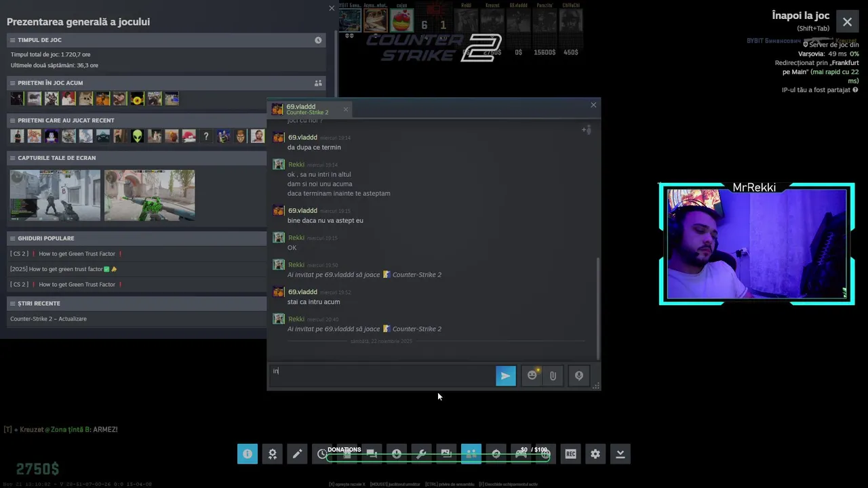
Task: Start game recording with REC button
Action: (x=570, y=454)
